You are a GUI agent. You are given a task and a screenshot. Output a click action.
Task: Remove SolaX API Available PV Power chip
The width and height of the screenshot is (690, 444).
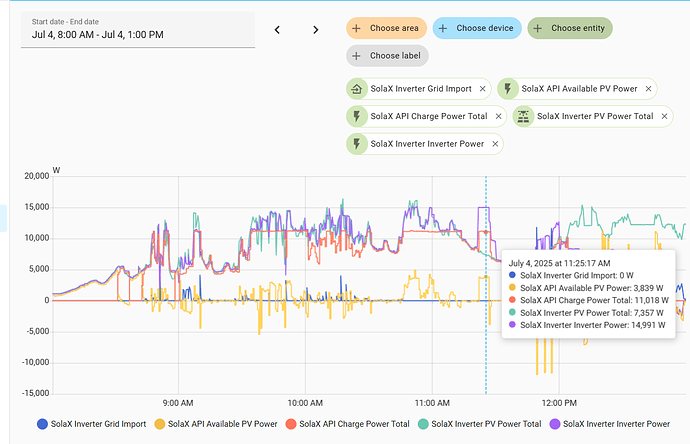point(648,89)
